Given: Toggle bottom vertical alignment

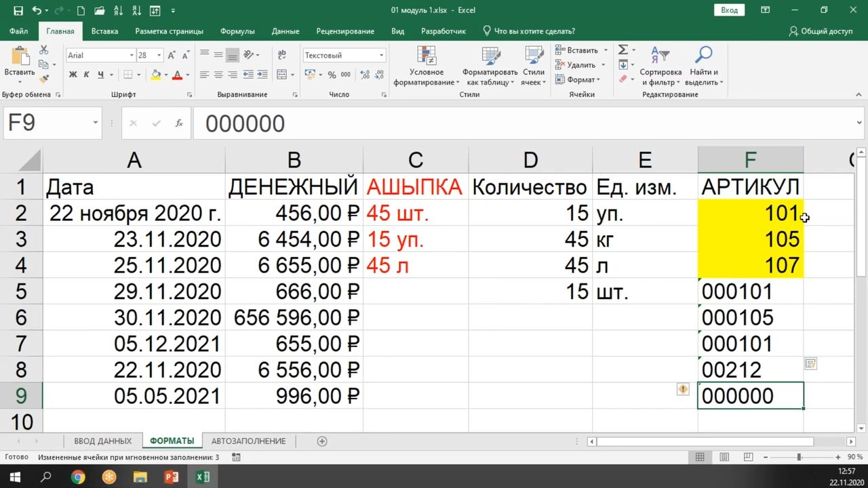Looking at the screenshot, I should click(x=233, y=55).
